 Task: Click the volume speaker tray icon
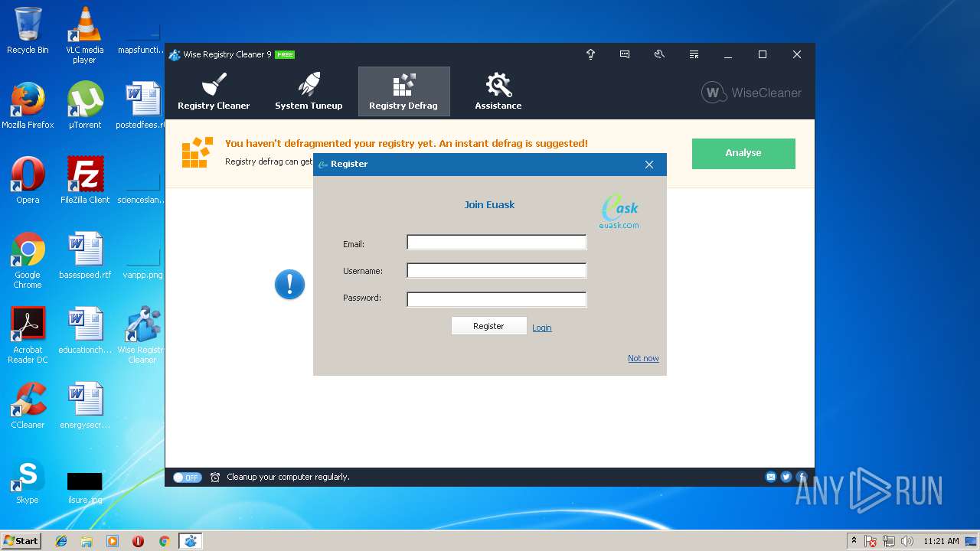[x=908, y=541]
